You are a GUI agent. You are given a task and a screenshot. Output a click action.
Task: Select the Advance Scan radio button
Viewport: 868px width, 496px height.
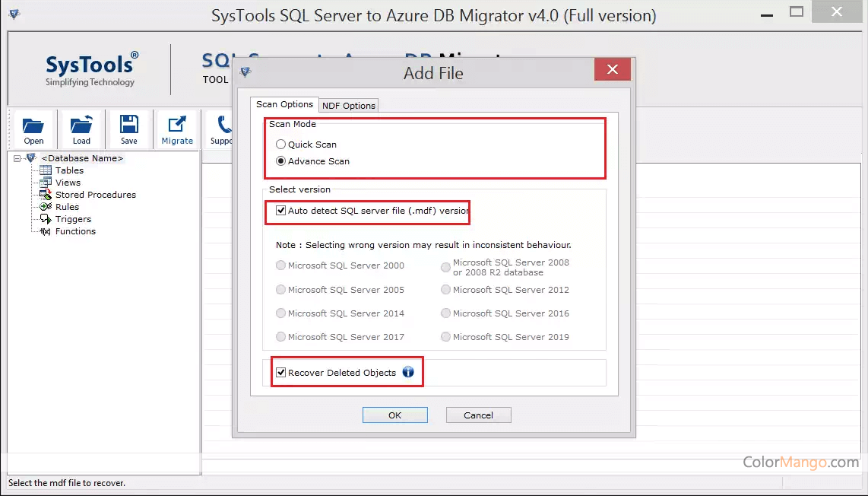click(x=281, y=161)
